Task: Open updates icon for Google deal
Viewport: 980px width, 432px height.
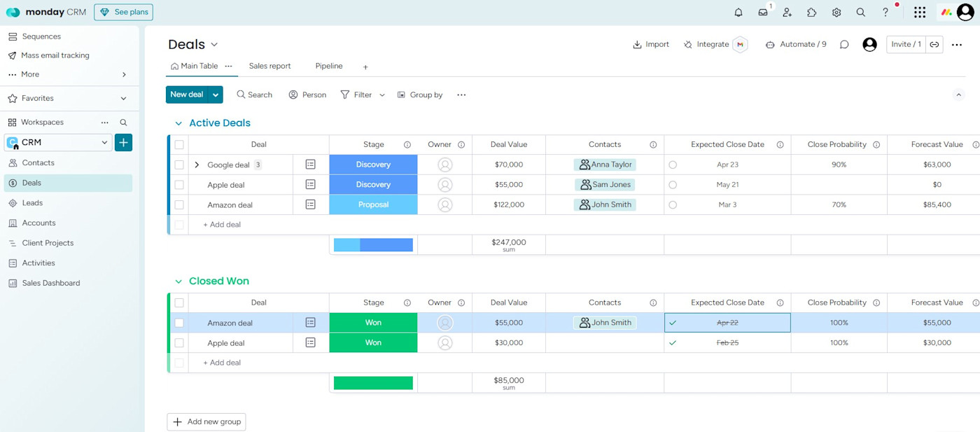Action: point(311,165)
